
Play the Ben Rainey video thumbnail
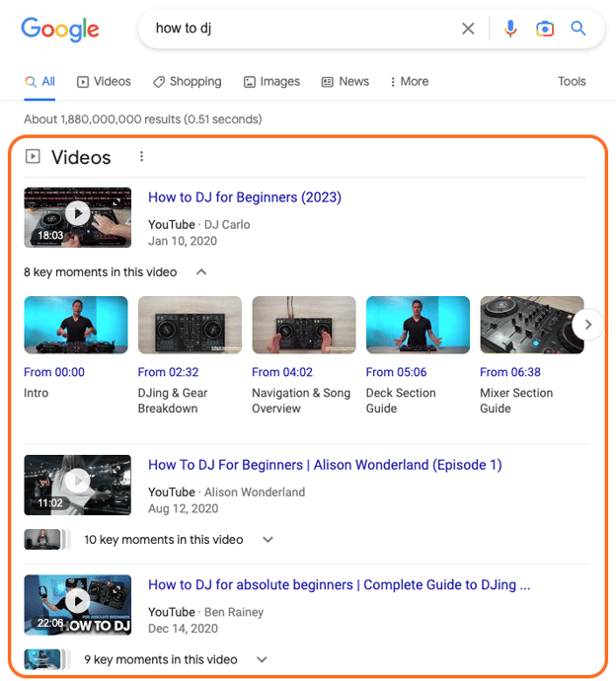[x=78, y=605]
